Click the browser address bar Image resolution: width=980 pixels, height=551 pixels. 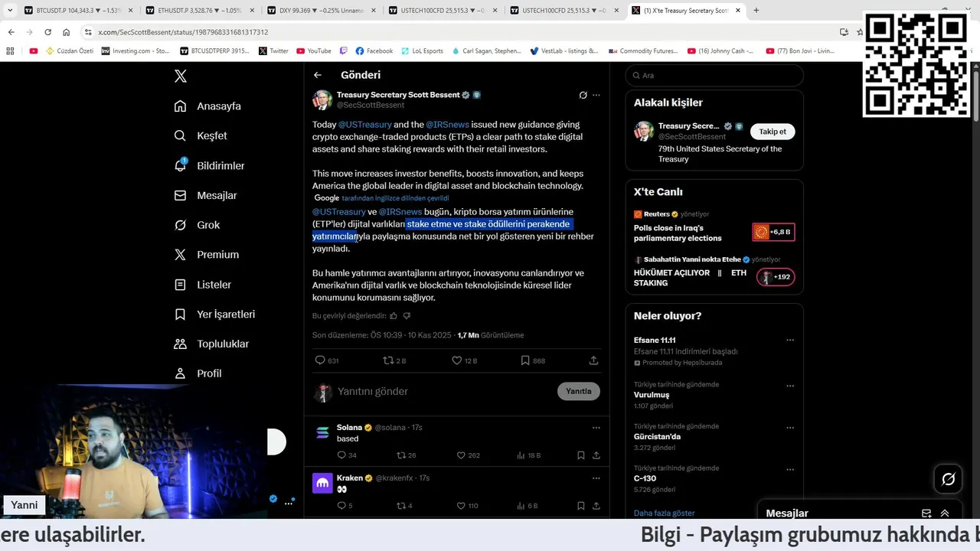pos(459,32)
